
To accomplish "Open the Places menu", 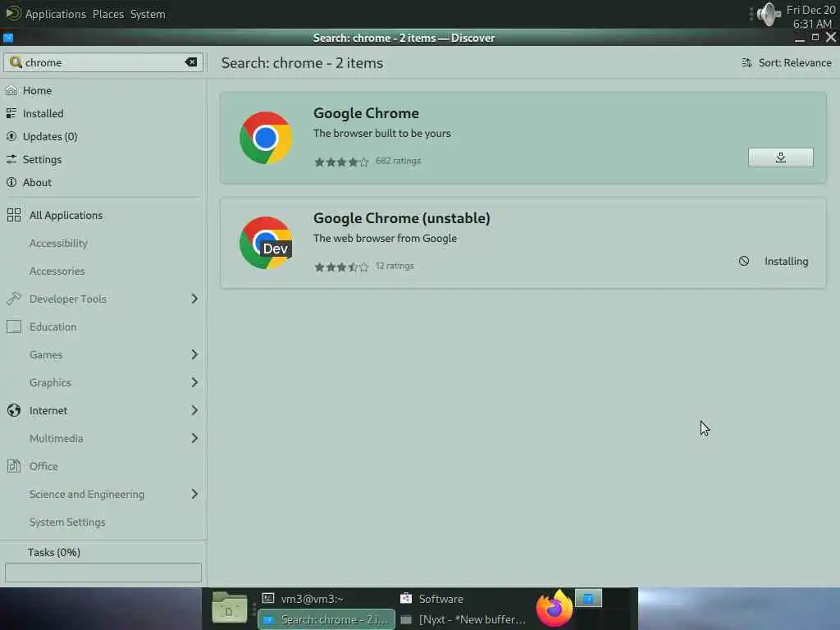I will pos(107,14).
